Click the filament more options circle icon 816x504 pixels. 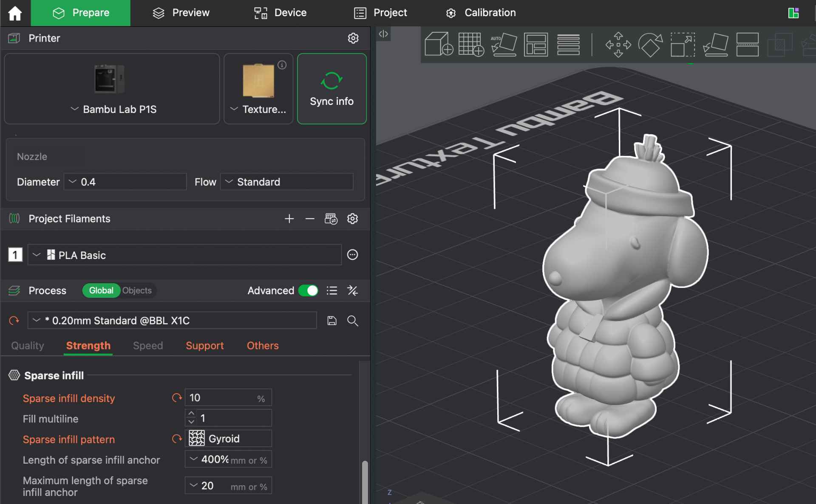(x=353, y=255)
